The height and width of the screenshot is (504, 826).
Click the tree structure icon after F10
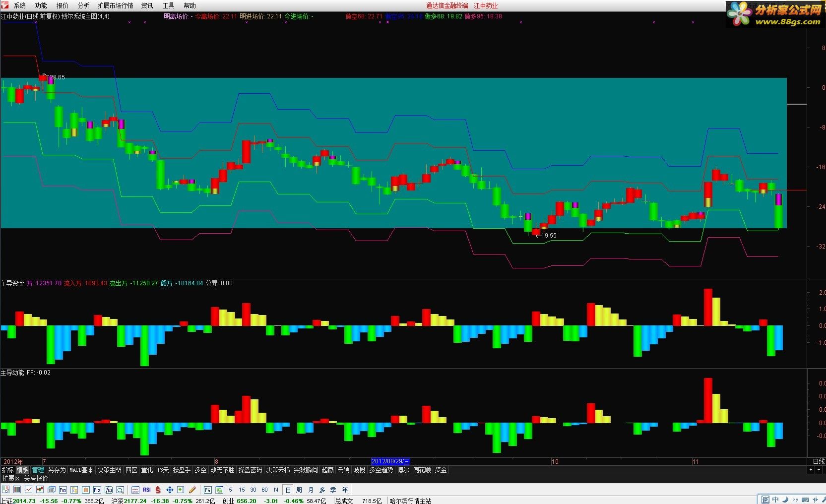point(74,490)
